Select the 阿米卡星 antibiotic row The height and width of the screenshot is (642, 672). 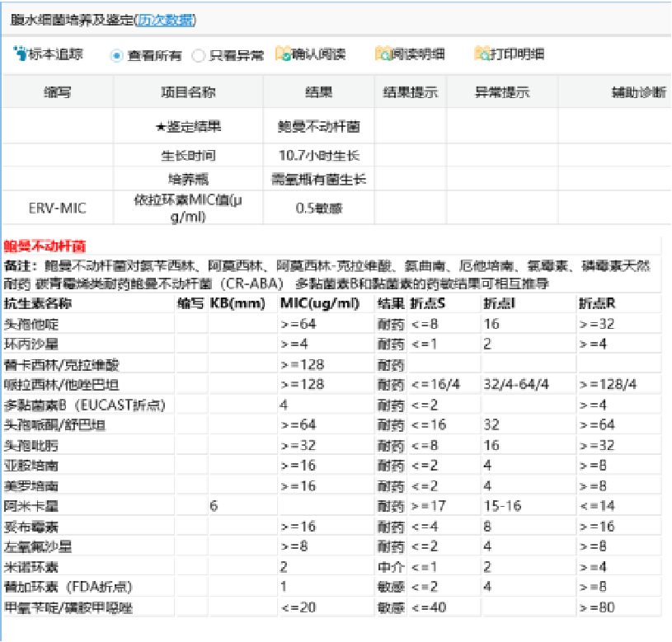31,505
